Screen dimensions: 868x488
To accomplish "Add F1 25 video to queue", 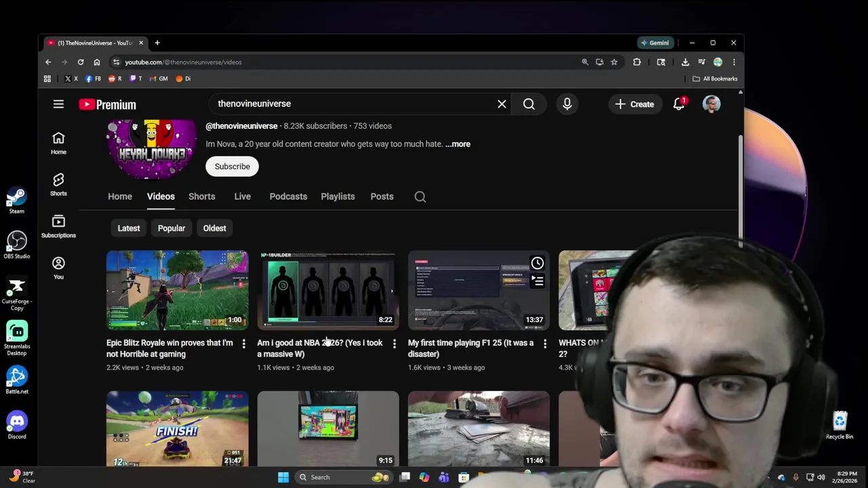I will 537,280.
